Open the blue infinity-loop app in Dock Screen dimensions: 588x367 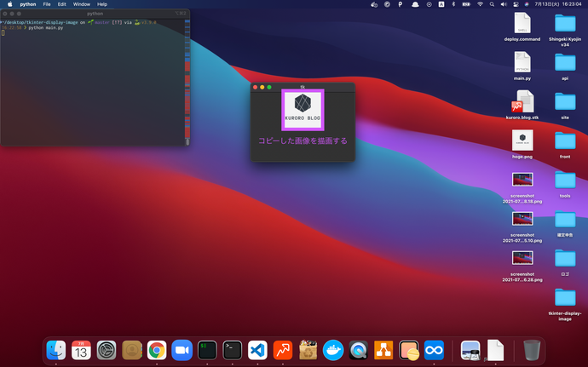tap(434, 350)
